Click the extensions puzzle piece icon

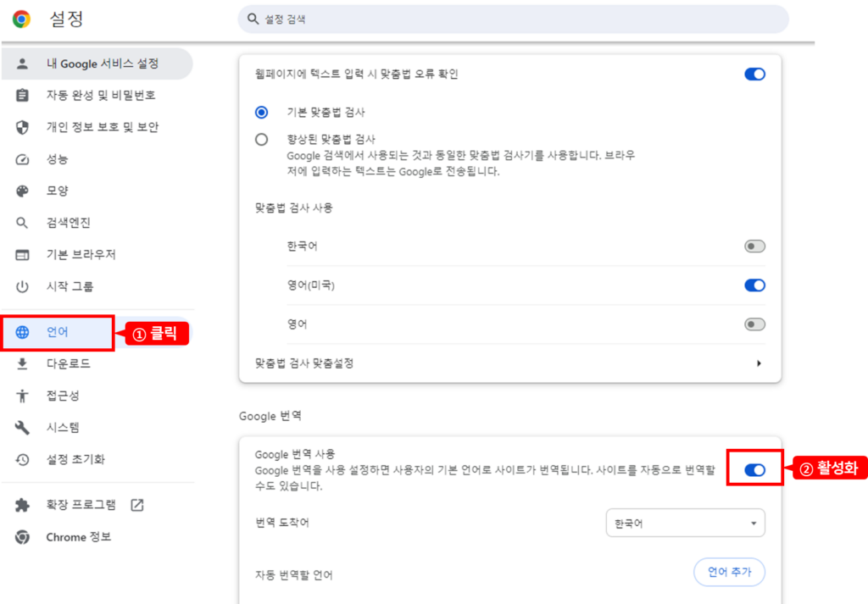pos(23,505)
